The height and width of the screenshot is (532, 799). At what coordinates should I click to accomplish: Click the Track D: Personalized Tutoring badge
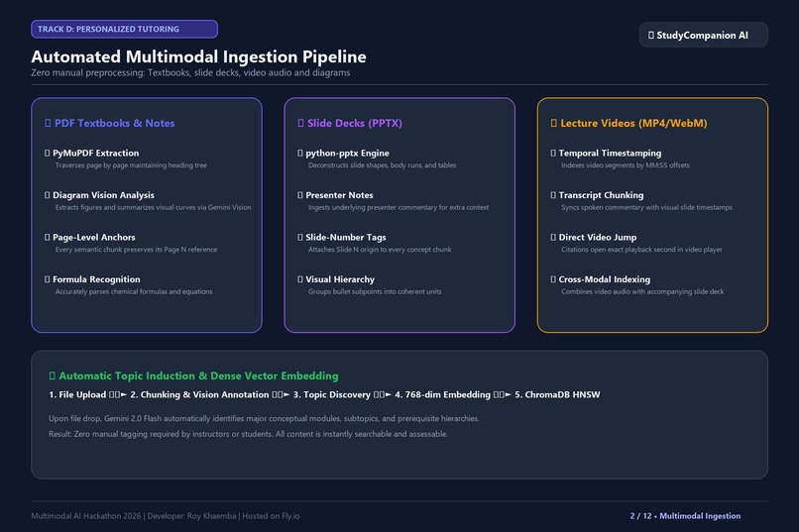(124, 29)
